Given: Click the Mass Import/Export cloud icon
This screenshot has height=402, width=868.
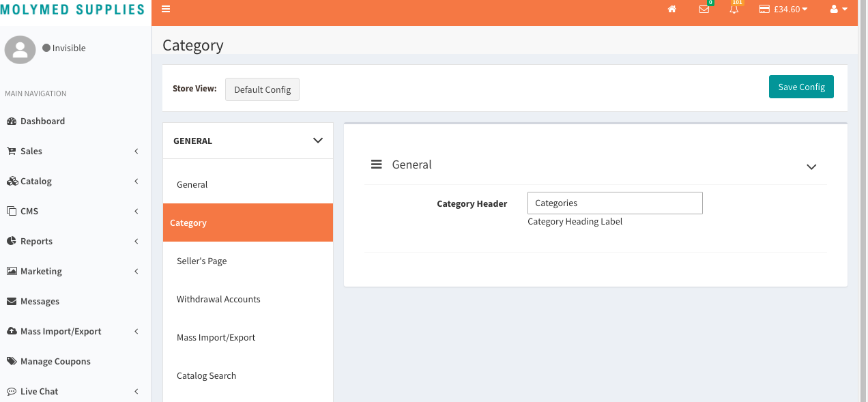Looking at the screenshot, I should [x=12, y=331].
